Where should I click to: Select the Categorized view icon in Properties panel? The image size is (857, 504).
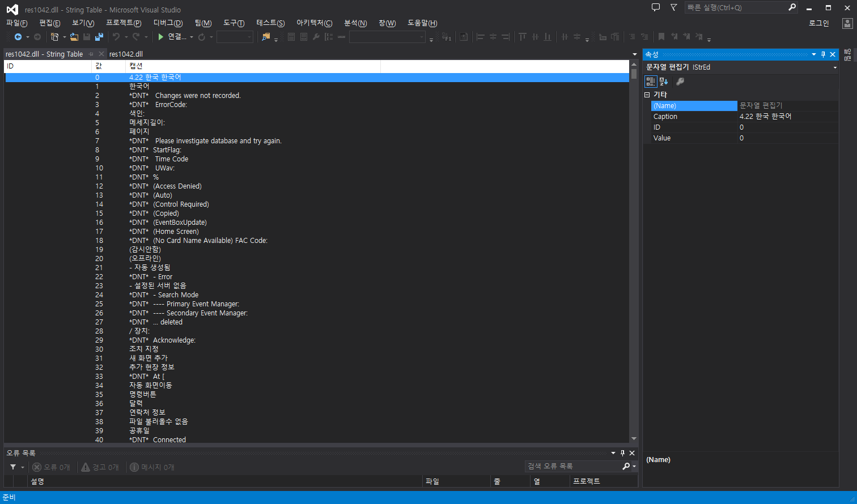coord(651,82)
